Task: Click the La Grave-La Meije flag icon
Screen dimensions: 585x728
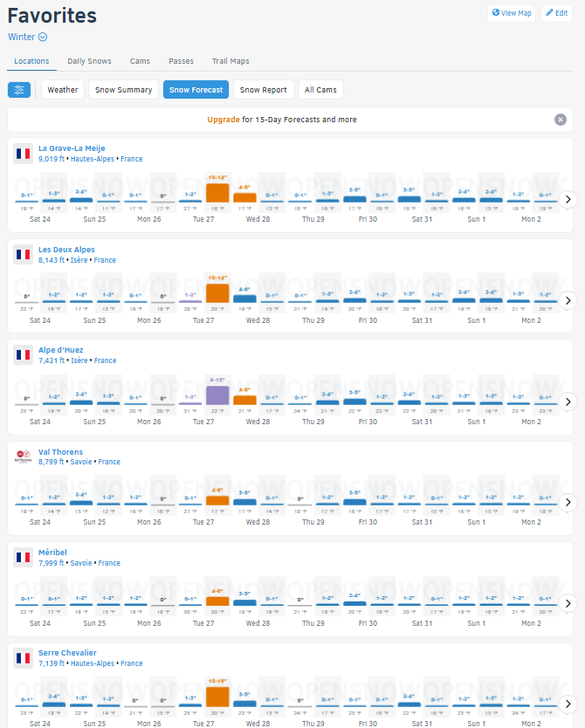Action: 23,155
